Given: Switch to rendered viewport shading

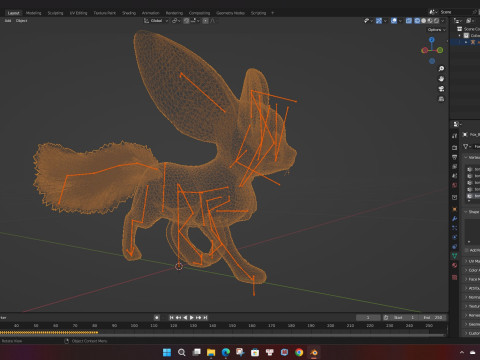Looking at the screenshot, I should click(436, 21).
